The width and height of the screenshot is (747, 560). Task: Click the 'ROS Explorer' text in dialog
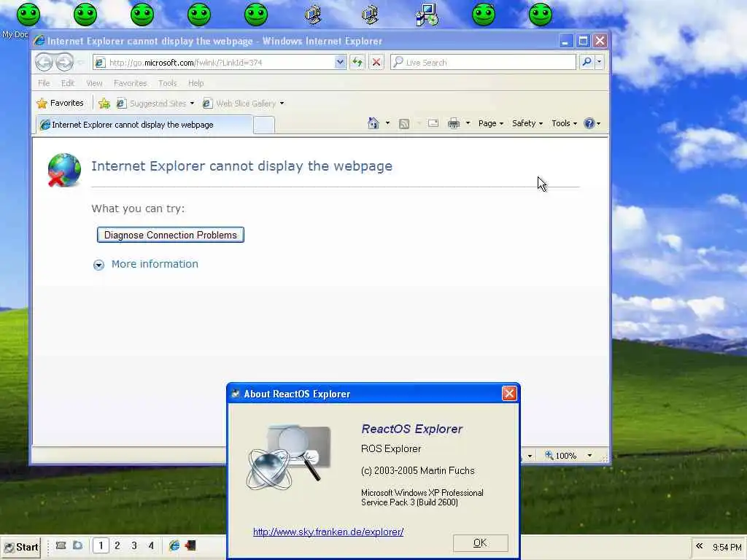(391, 448)
